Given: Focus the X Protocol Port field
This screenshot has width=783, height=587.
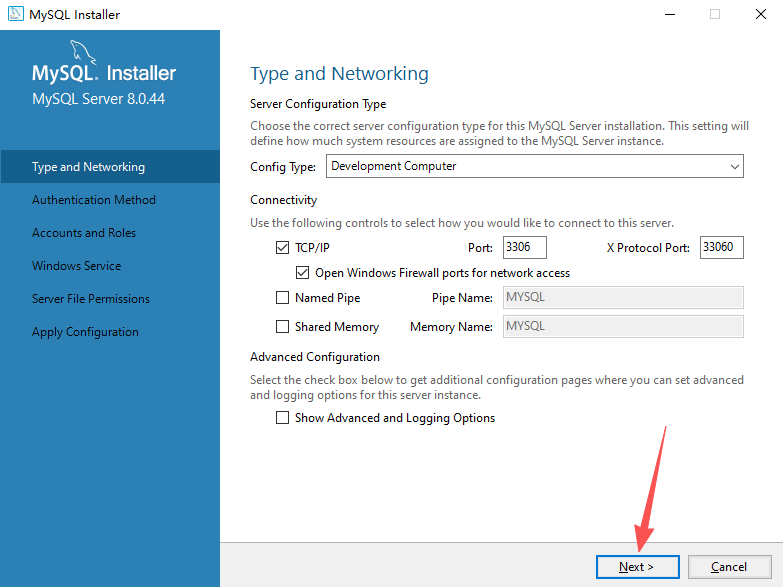Looking at the screenshot, I should (x=722, y=247).
